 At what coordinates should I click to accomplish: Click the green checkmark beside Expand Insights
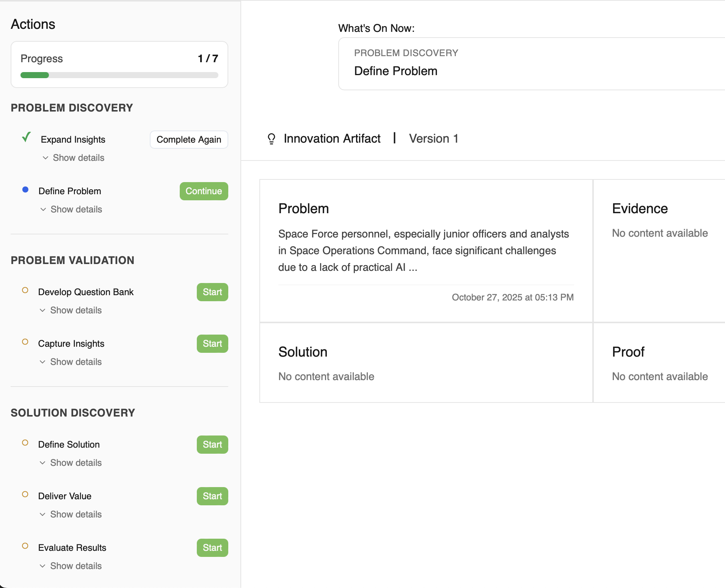tap(26, 137)
